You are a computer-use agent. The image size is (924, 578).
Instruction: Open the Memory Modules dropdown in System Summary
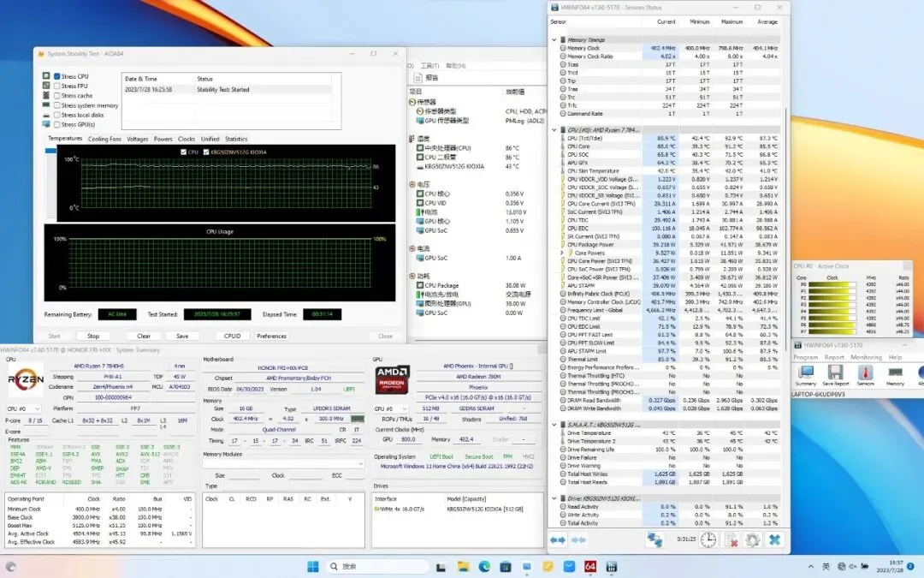pyautogui.click(x=283, y=464)
